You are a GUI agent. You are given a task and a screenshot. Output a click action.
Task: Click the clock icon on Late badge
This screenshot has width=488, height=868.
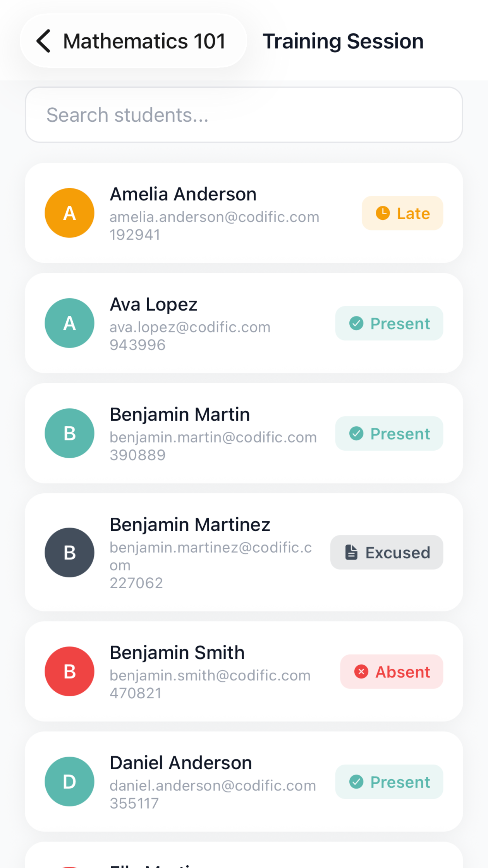[x=383, y=213]
